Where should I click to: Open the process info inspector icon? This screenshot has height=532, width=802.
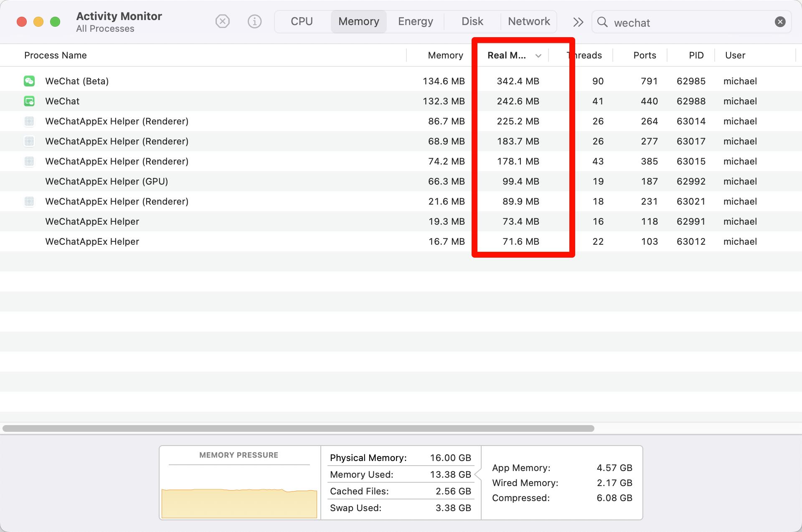click(x=254, y=21)
